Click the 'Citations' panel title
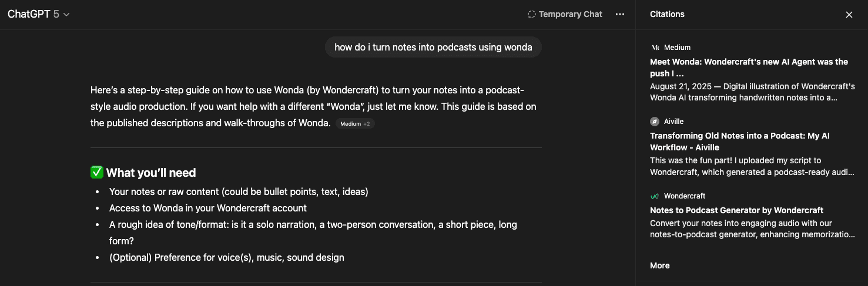Image resolution: width=868 pixels, height=286 pixels. pyautogui.click(x=667, y=14)
